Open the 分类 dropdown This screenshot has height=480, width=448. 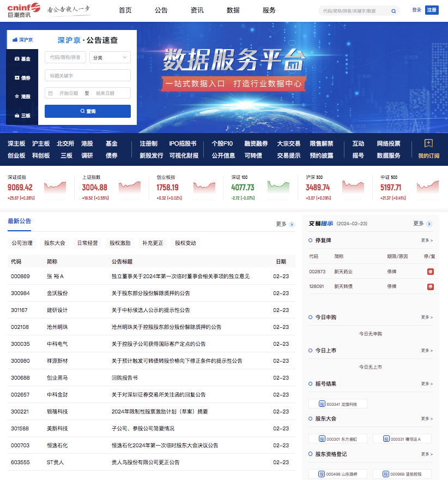pos(110,57)
